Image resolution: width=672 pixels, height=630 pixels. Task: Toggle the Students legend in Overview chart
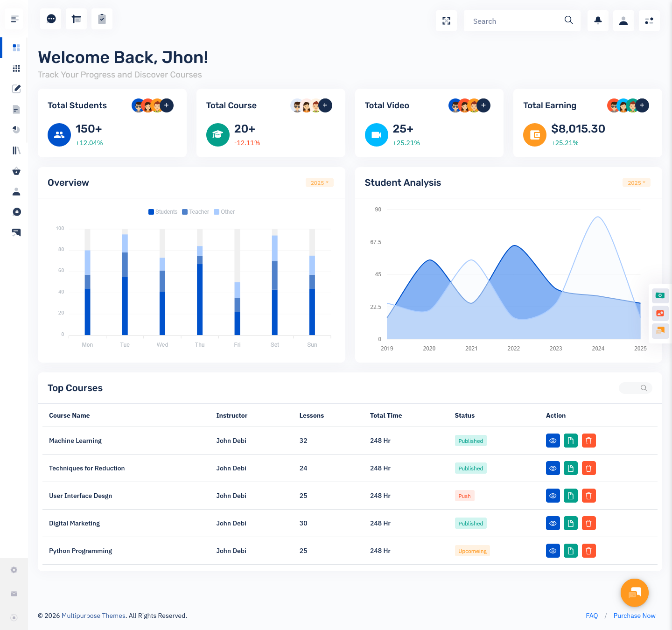(163, 212)
